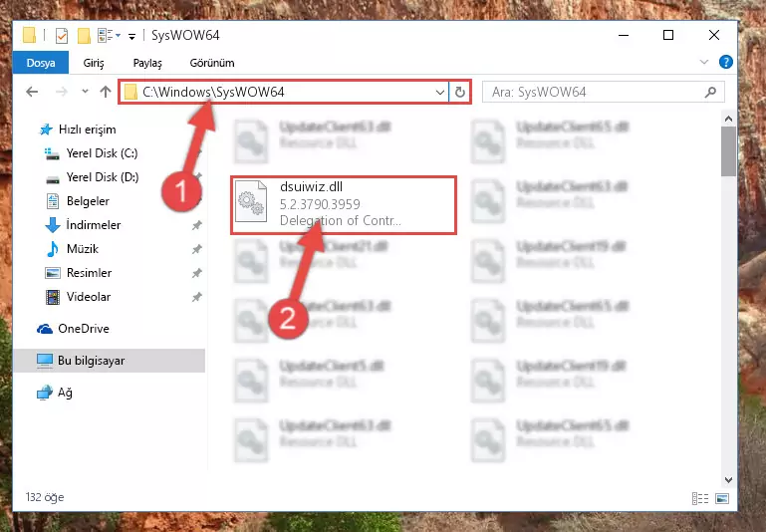Viewport: 766px width, 532px height.
Task: Click the vertical scrollbar thumb
Action: pos(728,151)
